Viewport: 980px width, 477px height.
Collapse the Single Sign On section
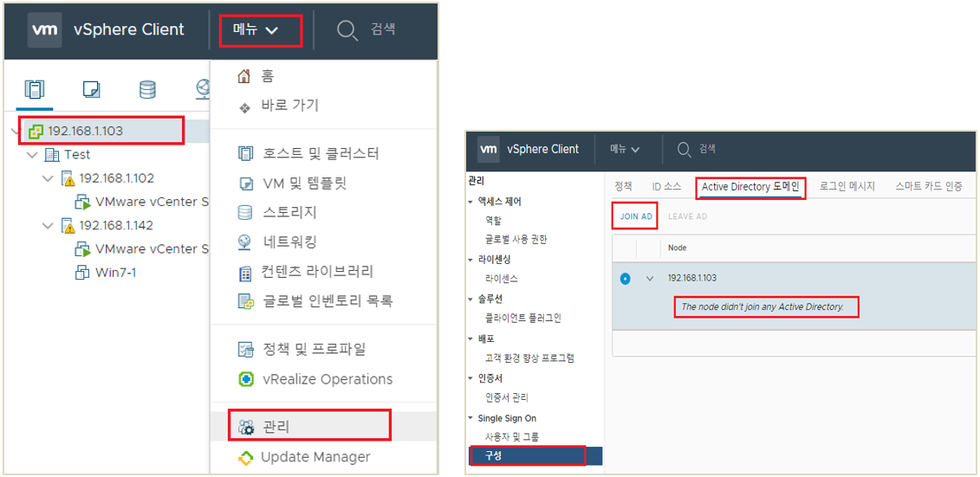[470, 418]
